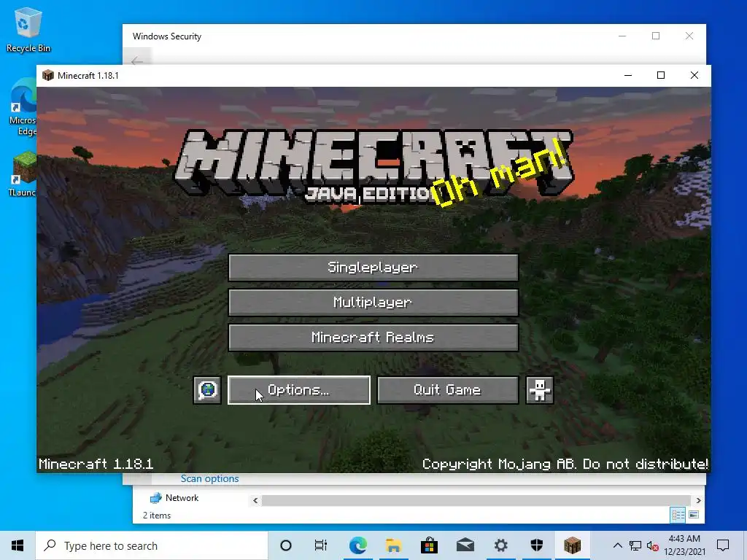Click the muted volume tray icon
747x560 pixels.
pos(653,546)
